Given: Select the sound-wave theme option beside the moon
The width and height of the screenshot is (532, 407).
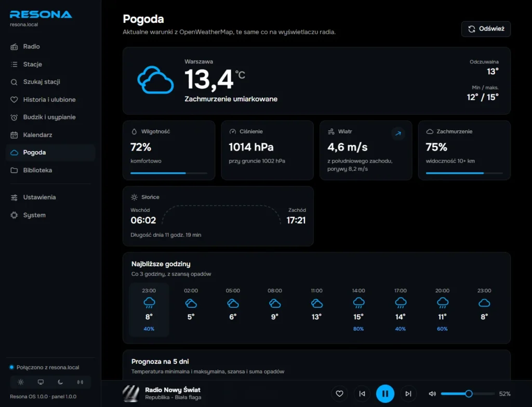Looking at the screenshot, I should pos(80,382).
